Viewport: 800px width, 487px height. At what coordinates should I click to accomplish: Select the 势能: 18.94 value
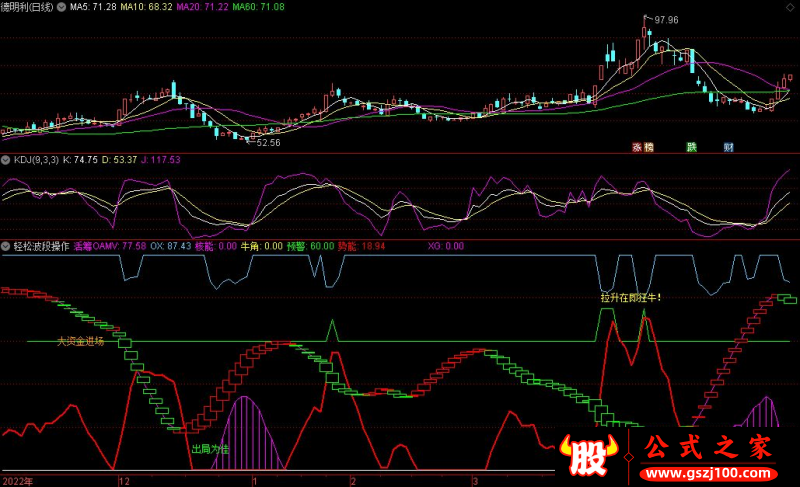(362, 246)
